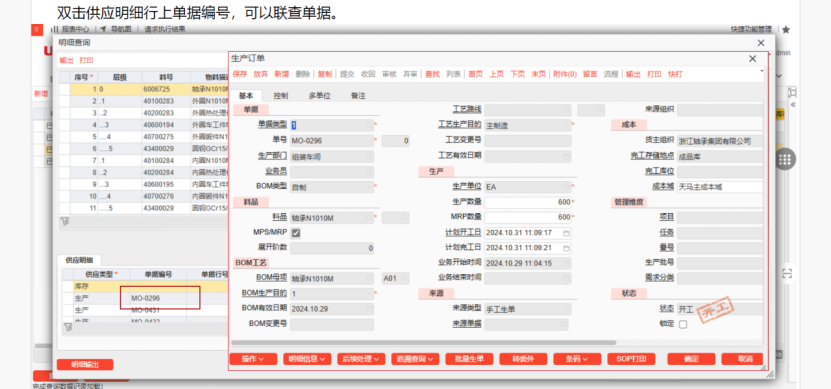
Task: Switch to the 控制 tab
Action: pyautogui.click(x=281, y=96)
